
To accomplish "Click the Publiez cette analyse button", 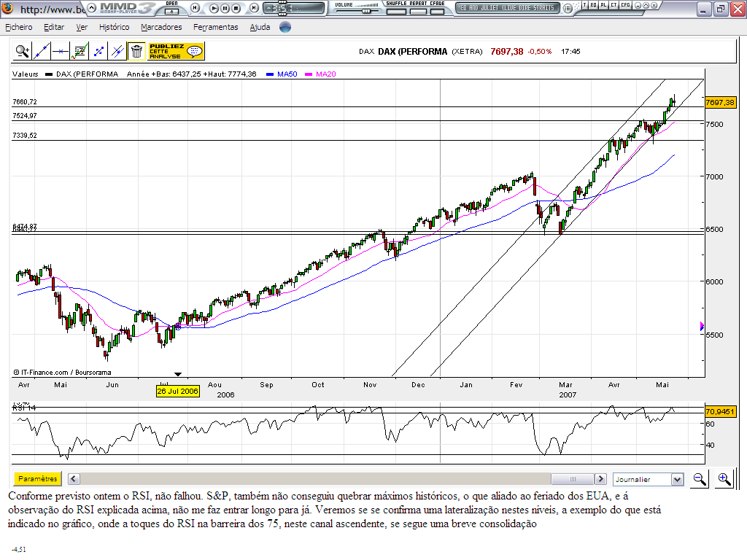I will point(176,51).
